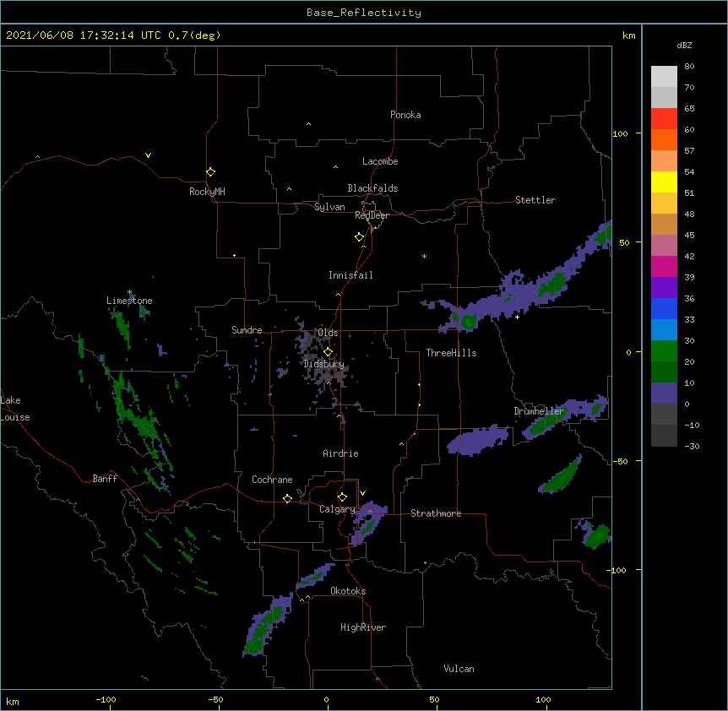Click the white plus marker southeast of Stettler

tap(517, 317)
